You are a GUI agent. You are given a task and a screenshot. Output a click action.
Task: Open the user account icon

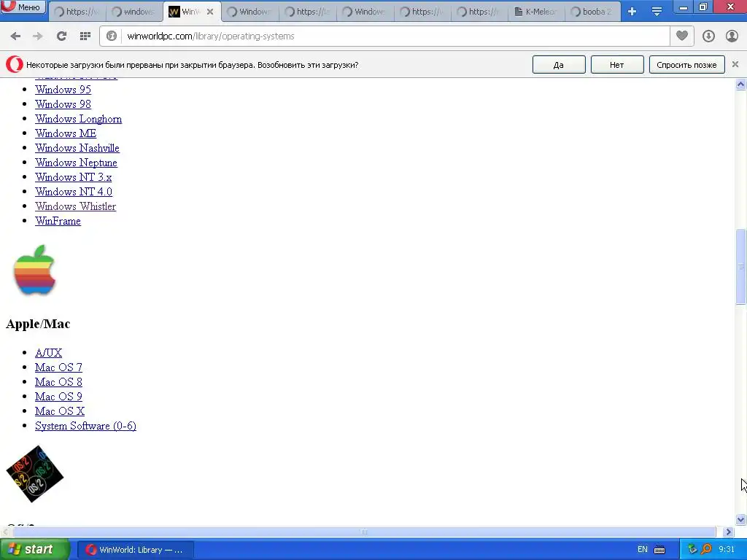point(732,36)
